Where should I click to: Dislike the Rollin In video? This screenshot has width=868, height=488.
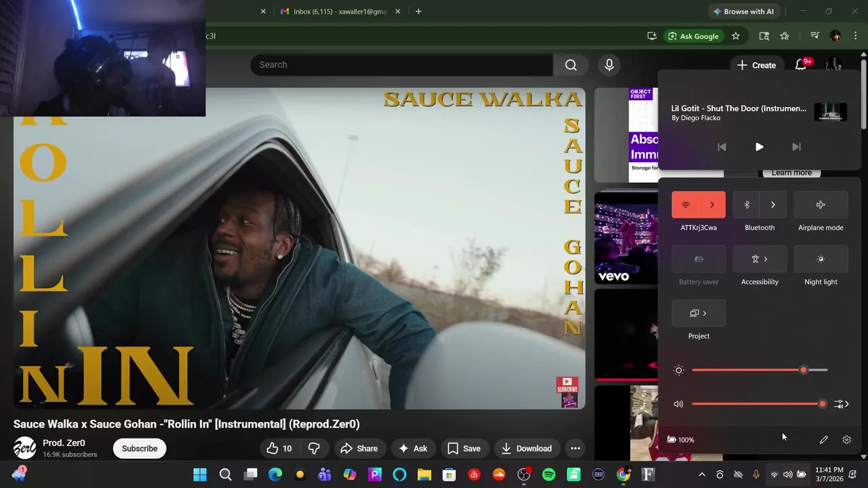314,449
